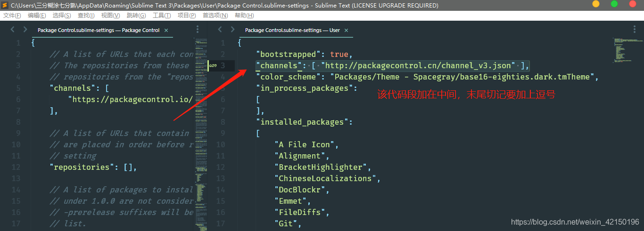Click the https://packagecontrol.io/ string in left pane
644x231 pixels.
point(131,99)
